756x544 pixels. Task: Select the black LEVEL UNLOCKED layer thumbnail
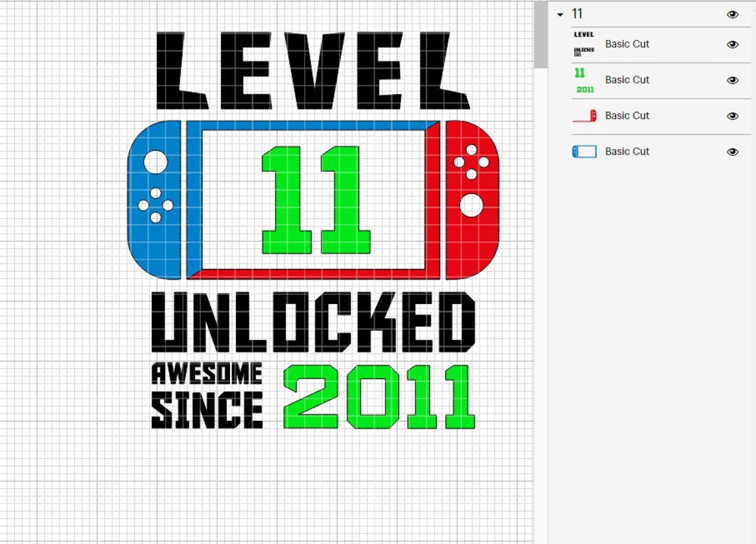pyautogui.click(x=583, y=44)
